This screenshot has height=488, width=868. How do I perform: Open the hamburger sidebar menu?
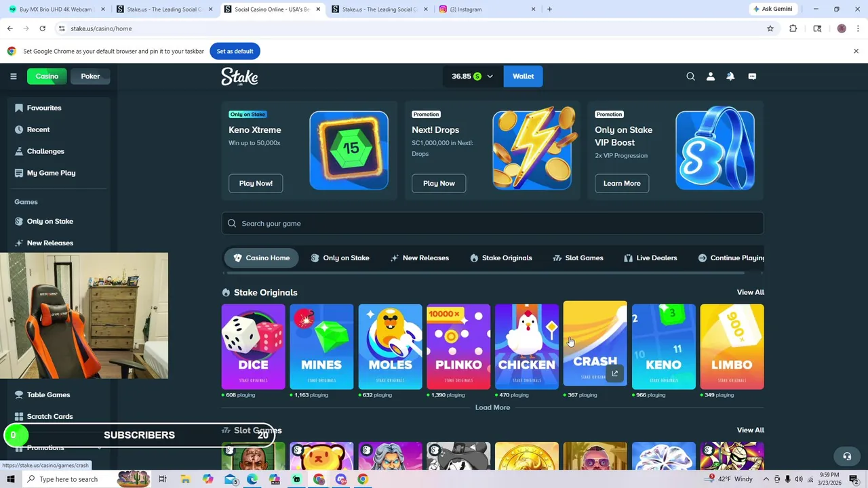[x=13, y=76]
